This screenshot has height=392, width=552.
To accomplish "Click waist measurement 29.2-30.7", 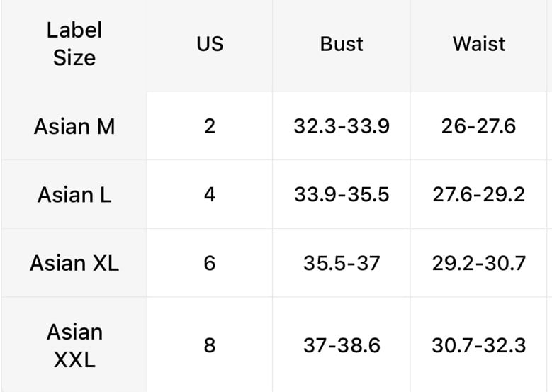I will [479, 263].
